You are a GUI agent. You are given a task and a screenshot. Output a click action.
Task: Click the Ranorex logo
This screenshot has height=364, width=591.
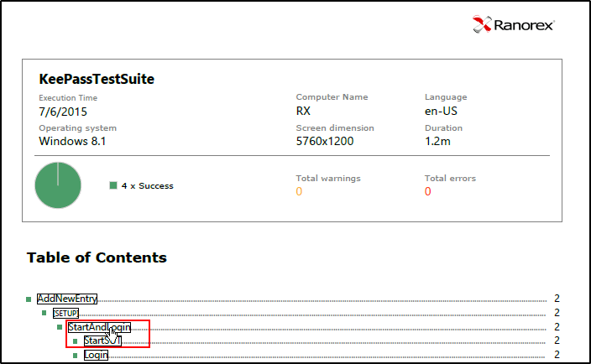click(x=514, y=24)
